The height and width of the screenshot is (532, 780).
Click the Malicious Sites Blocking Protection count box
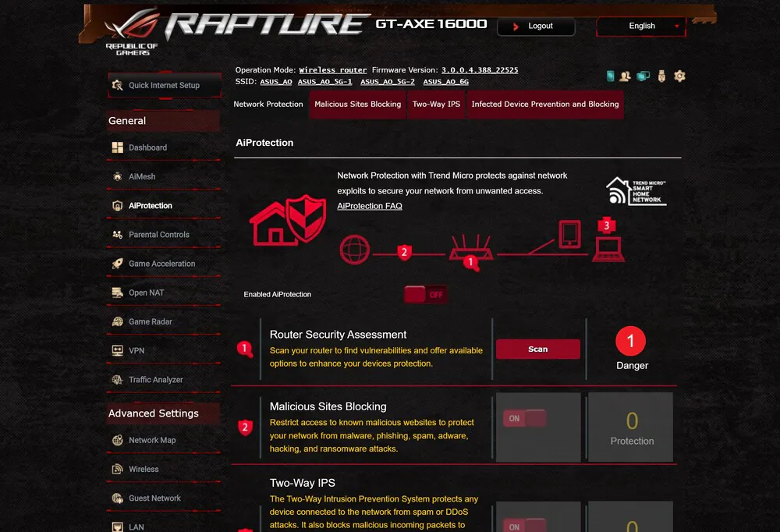click(631, 427)
